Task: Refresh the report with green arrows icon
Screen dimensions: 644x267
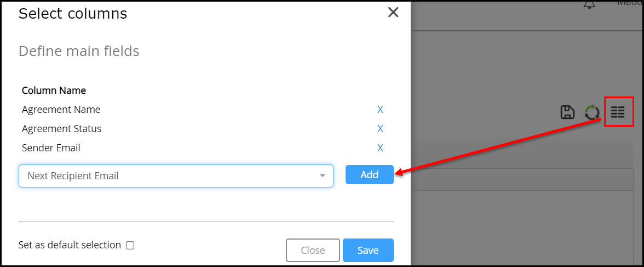Action: click(592, 112)
